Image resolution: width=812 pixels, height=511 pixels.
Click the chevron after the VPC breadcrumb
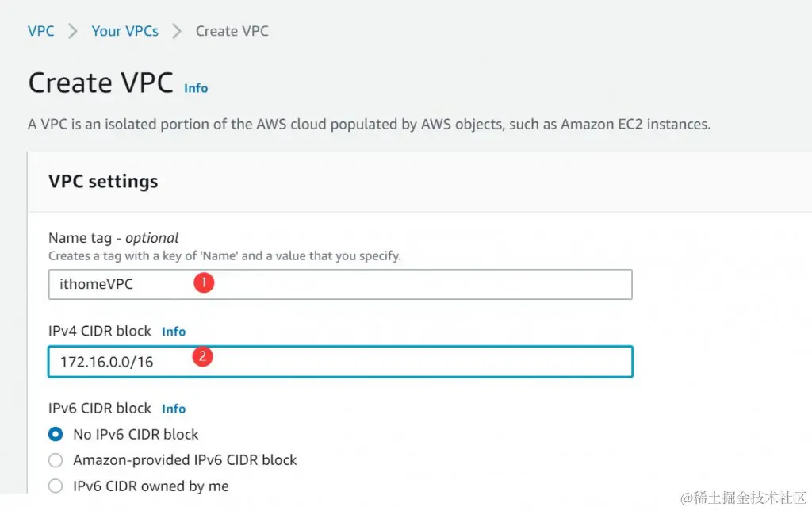pos(71,31)
